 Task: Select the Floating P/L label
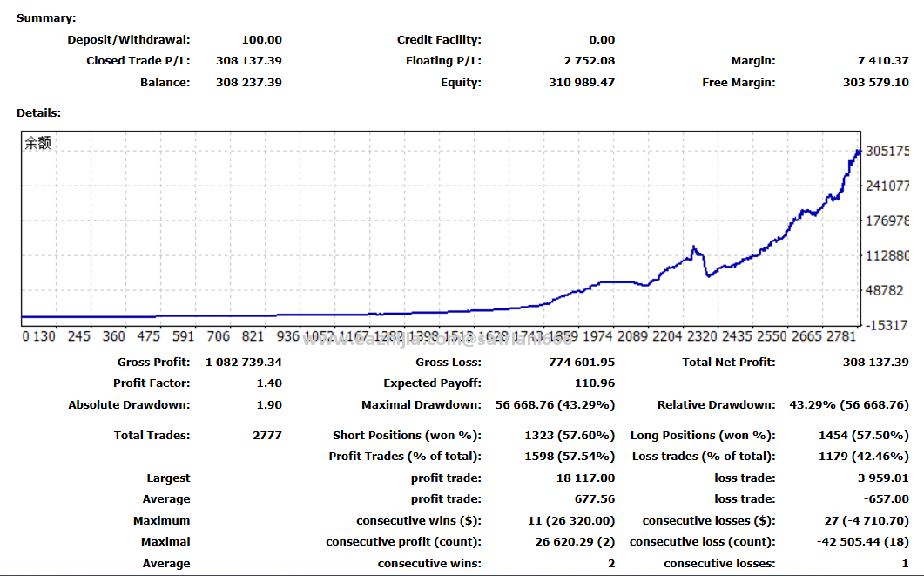[444, 61]
